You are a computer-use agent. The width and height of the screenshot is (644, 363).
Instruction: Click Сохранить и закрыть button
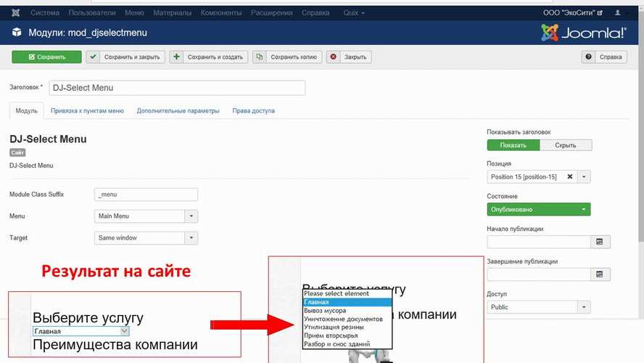(x=125, y=57)
